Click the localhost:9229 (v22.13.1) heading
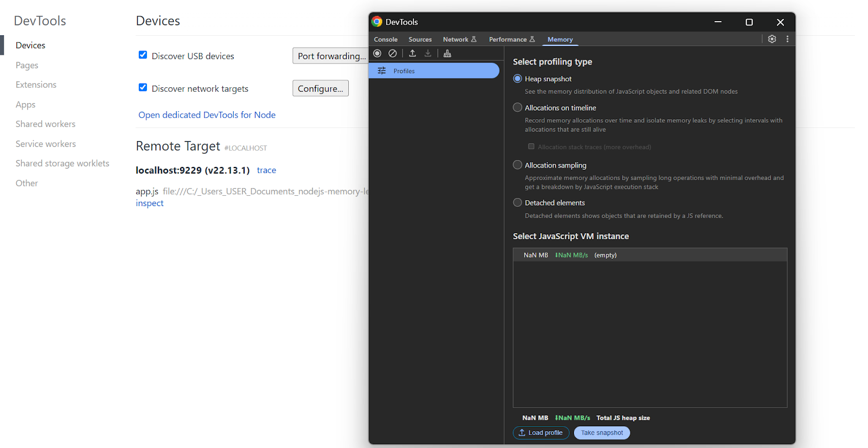 pyautogui.click(x=193, y=170)
